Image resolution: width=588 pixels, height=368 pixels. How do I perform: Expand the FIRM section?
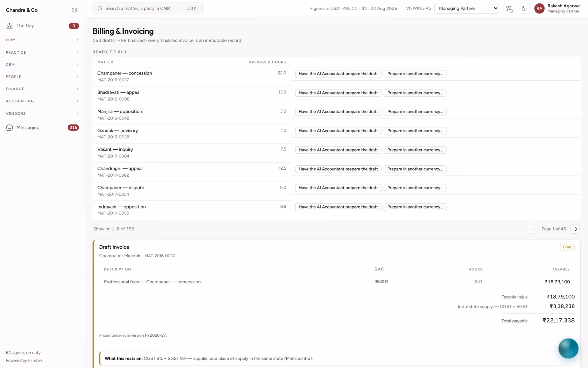point(42,40)
